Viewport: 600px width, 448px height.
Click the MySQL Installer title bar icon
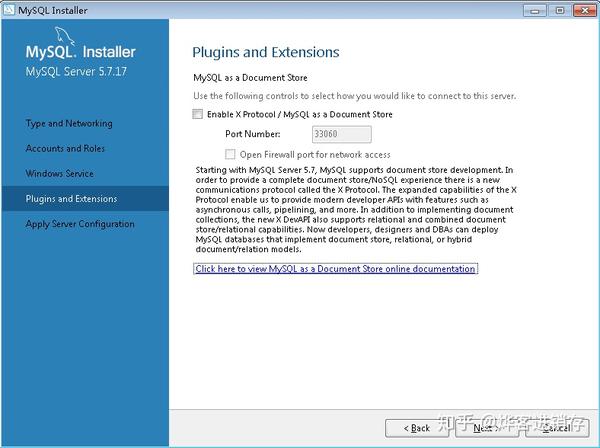tap(9, 10)
